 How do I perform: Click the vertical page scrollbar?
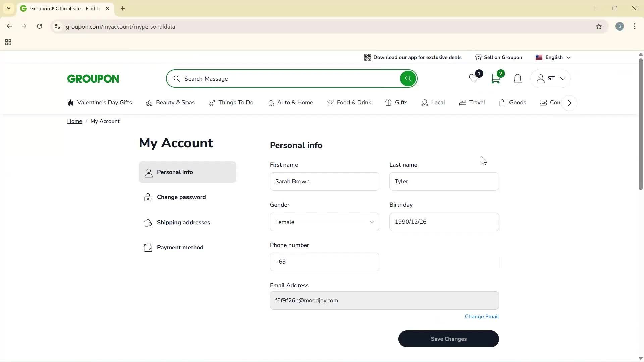[x=640, y=124]
